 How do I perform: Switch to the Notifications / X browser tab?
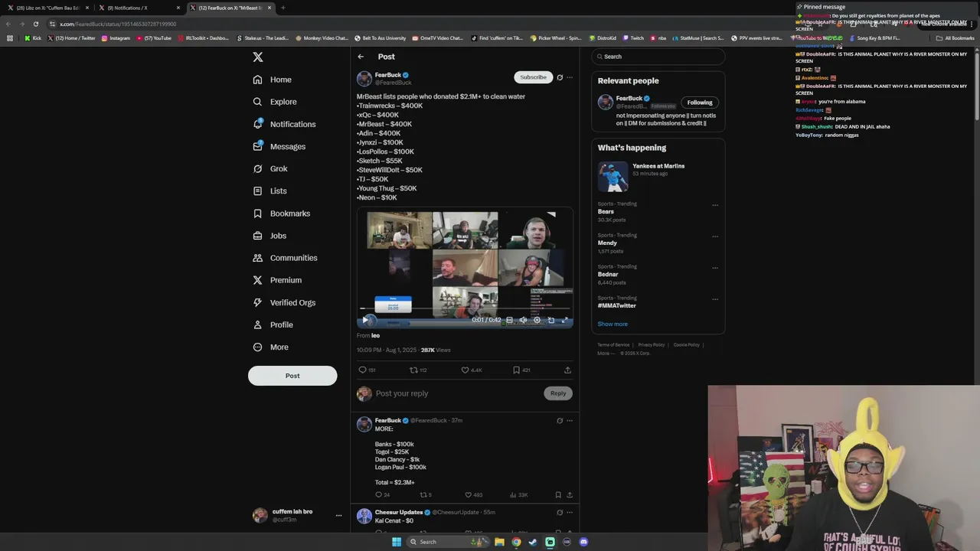139,8
